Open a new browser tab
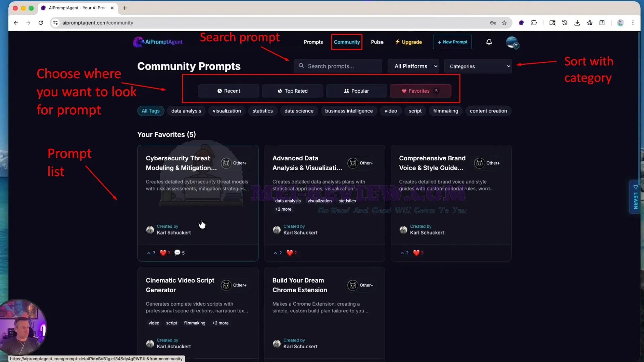 (125, 8)
